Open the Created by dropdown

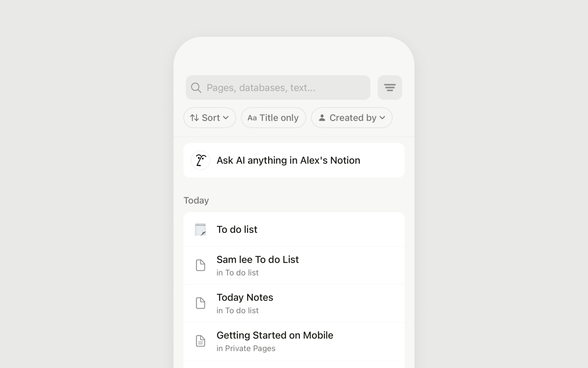353,118
